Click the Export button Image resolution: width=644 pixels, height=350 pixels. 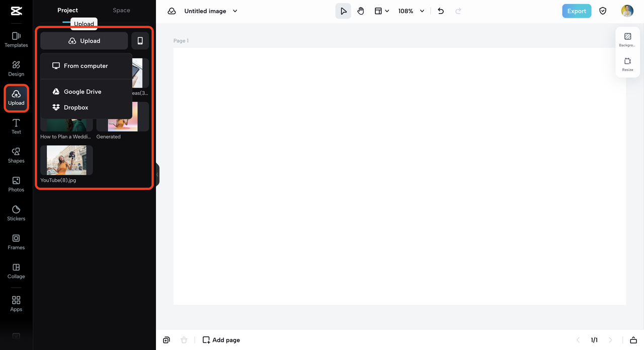coord(577,11)
